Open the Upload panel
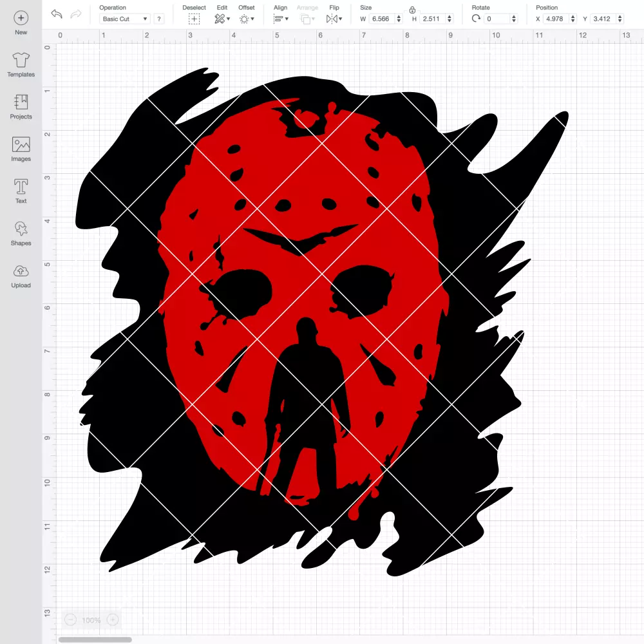 click(21, 276)
